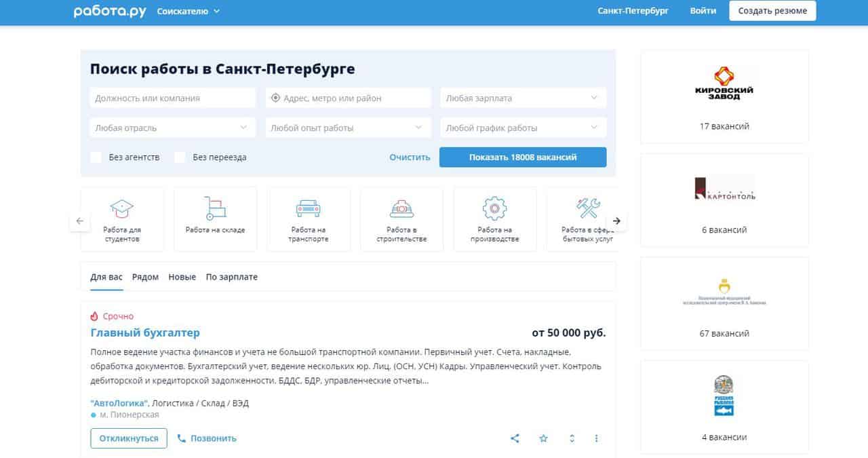The width and height of the screenshot is (868, 458).
Task: Click the student jobs graduation cap icon
Action: (122, 208)
